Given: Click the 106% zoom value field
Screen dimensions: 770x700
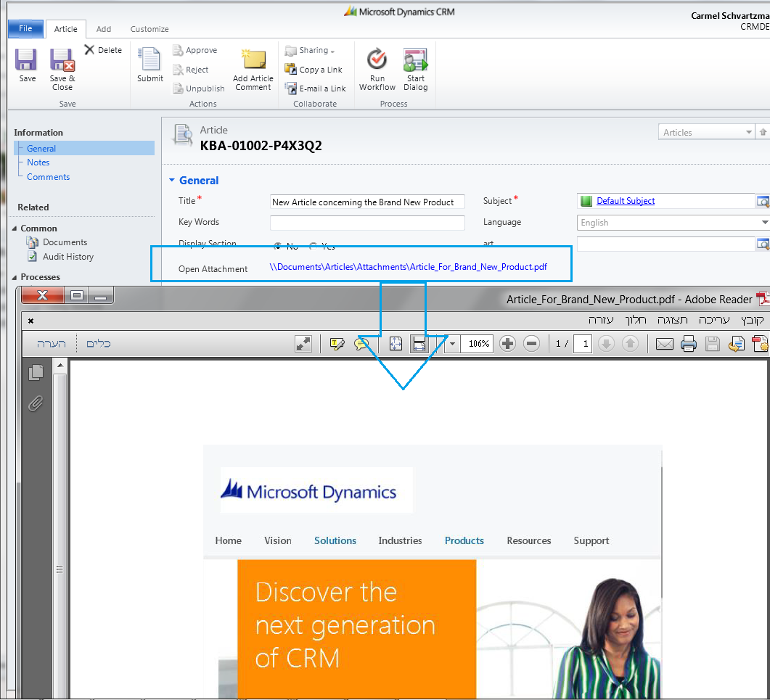Looking at the screenshot, I should click(x=478, y=344).
